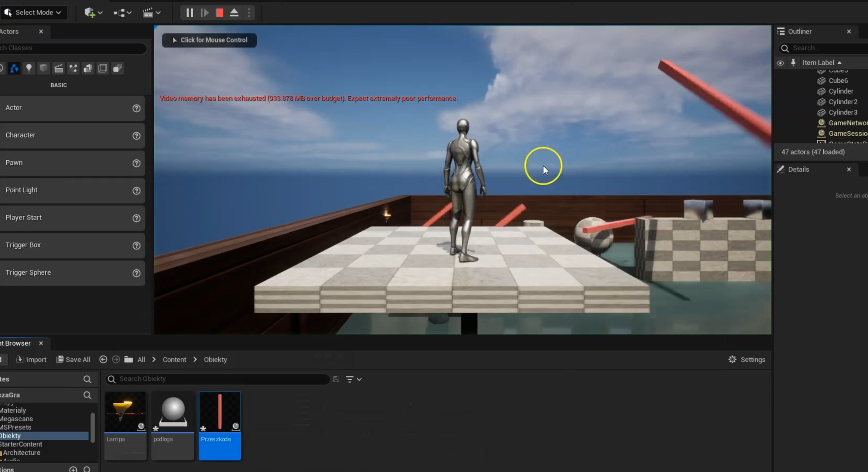Select the Shapes cube category icon

pyautogui.click(x=43, y=68)
